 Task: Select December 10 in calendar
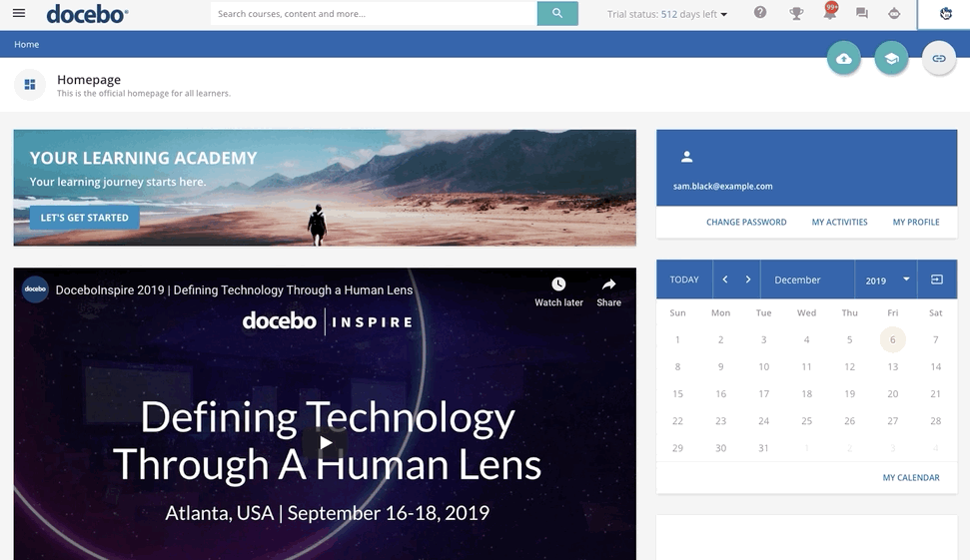(763, 366)
